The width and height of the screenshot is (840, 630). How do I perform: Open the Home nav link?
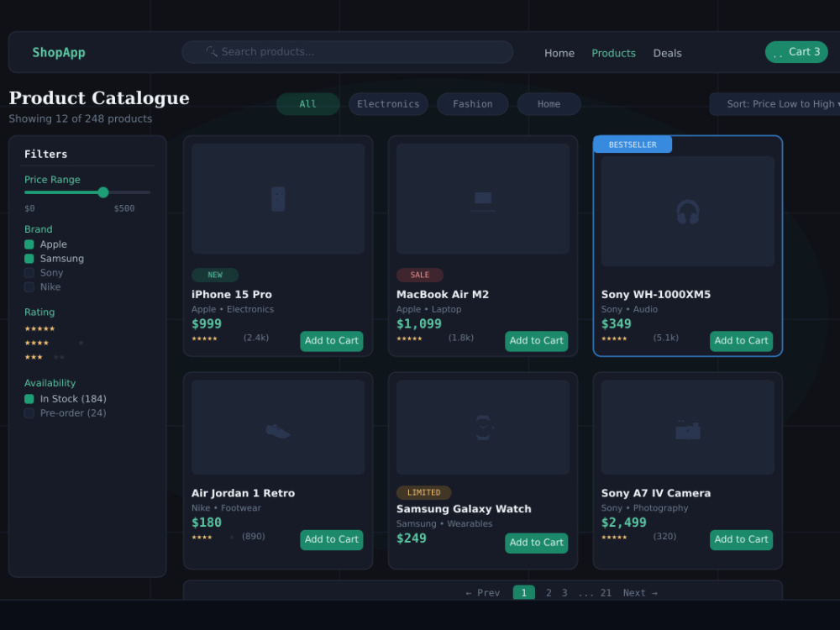pyautogui.click(x=559, y=53)
